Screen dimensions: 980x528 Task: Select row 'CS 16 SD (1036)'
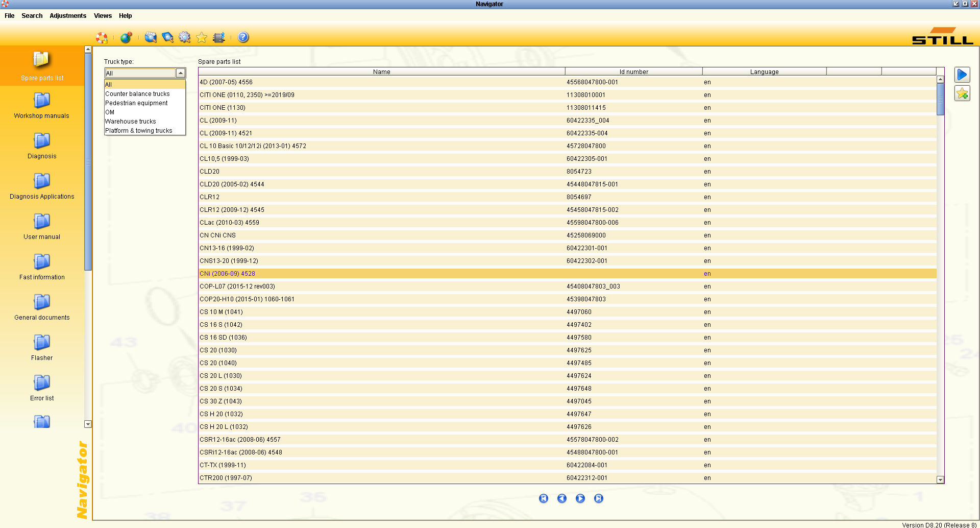tap(568, 338)
